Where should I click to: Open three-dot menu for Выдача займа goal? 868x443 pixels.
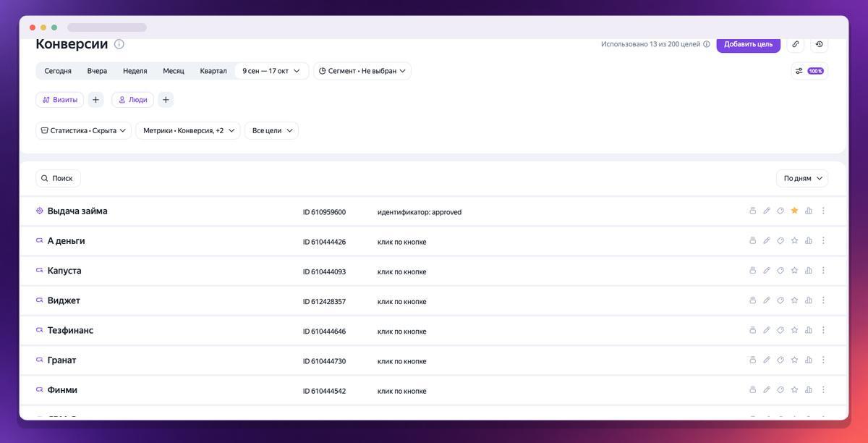click(823, 211)
